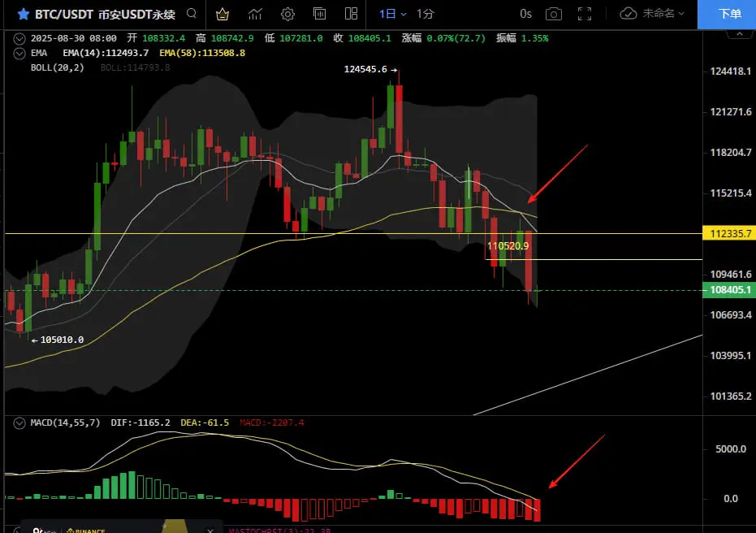Open the symbol search magnifier

[x=192, y=14]
